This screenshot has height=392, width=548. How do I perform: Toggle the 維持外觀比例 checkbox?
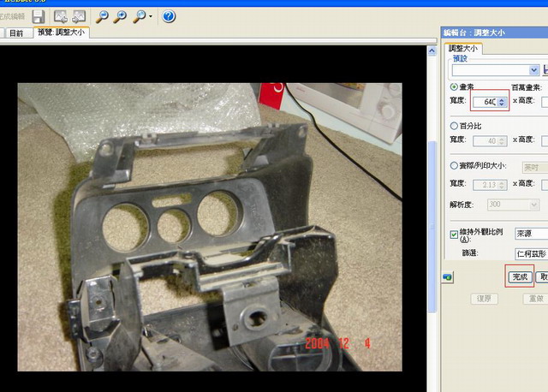454,233
